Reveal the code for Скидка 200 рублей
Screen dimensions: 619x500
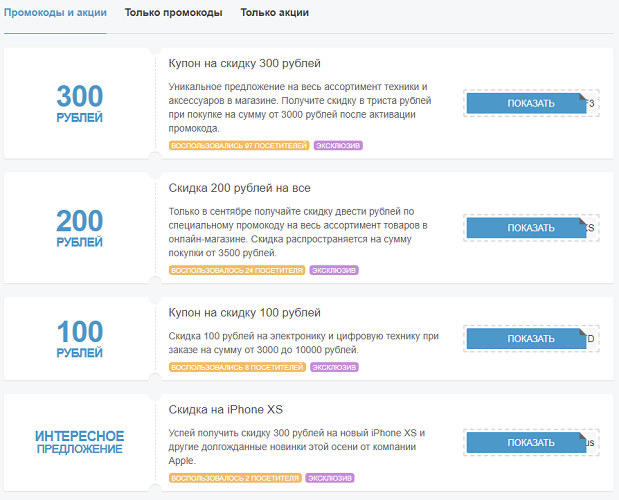[525, 227]
